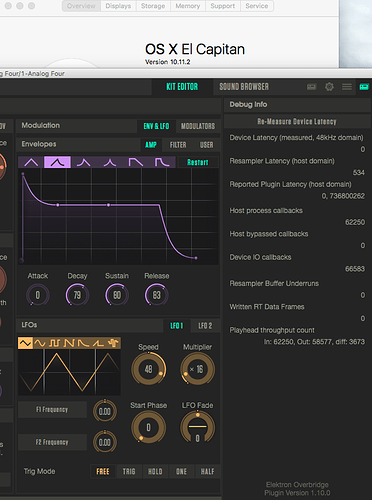
Task: Open the F1 Frequency destination selector
Action: [52, 410]
